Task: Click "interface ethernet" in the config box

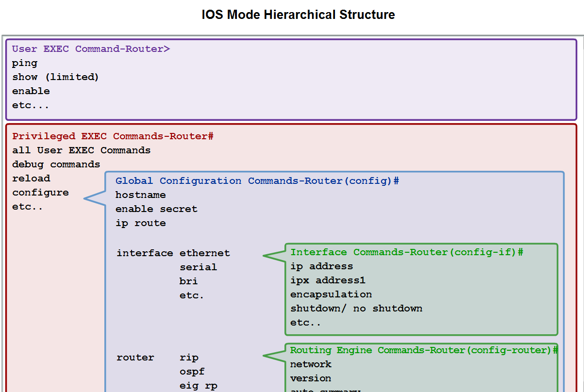Action: click(x=173, y=253)
